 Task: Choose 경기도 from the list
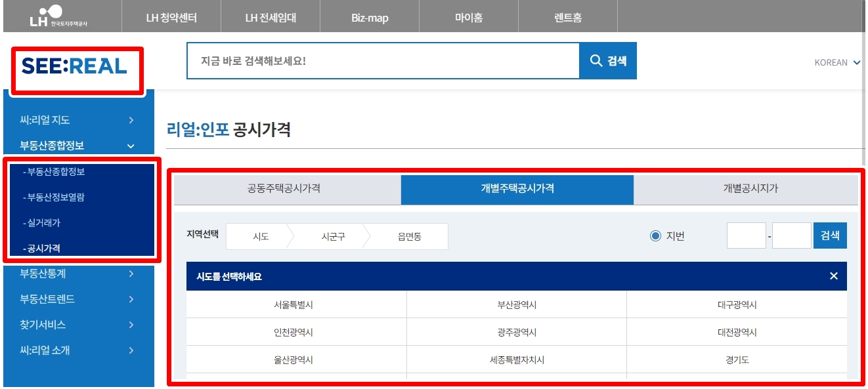tap(737, 360)
